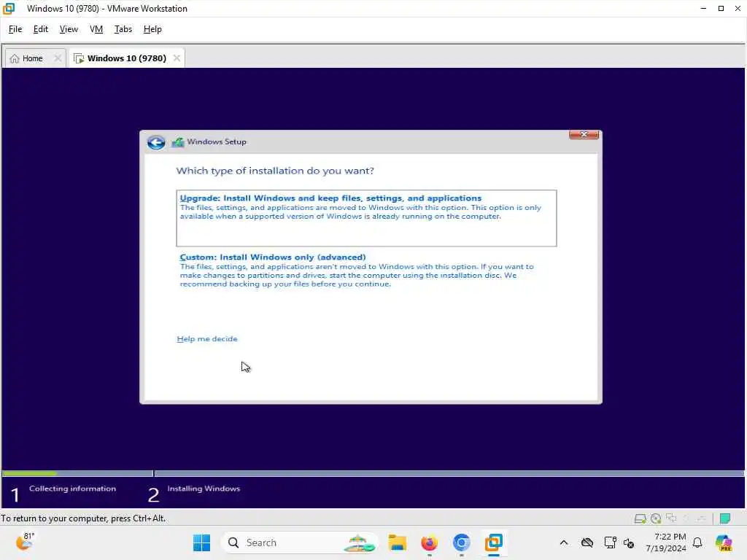This screenshot has height=560, width=747.
Task: Click the OneDrive cloud tray icon
Action: pyautogui.click(x=587, y=542)
